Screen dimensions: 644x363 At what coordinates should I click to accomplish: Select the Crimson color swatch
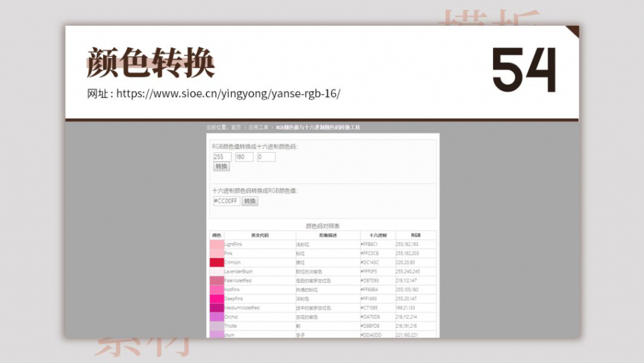point(218,262)
